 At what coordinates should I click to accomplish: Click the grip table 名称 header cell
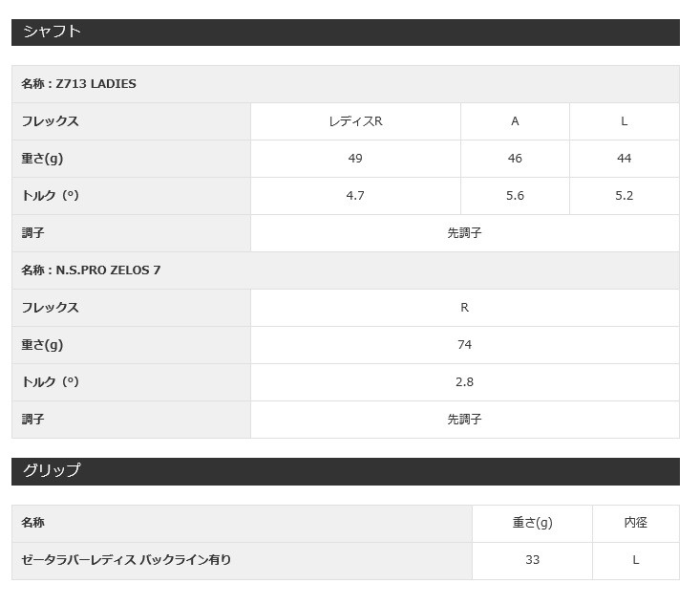[x=242, y=523]
